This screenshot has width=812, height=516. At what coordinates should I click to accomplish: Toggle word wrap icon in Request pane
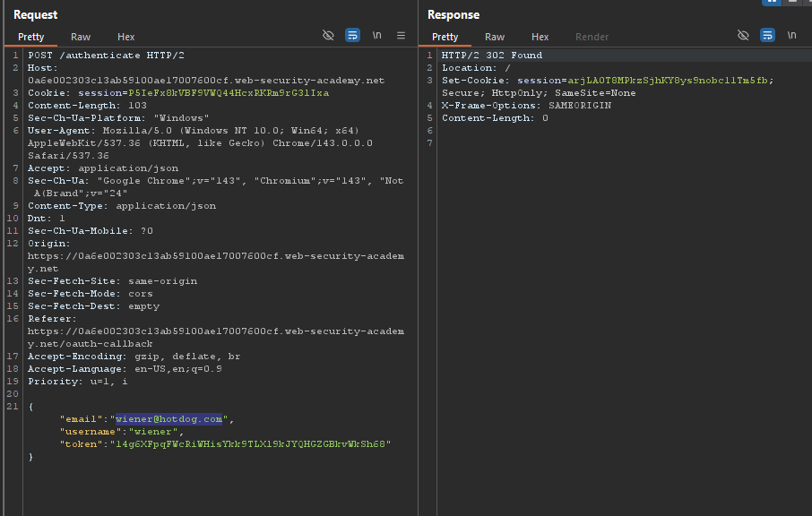[x=352, y=35]
